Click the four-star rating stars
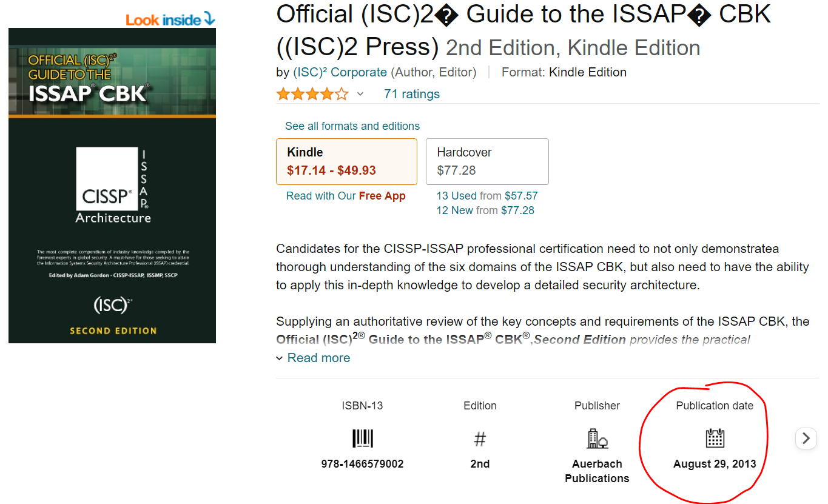Screen dimensions: 828x504 pyautogui.click(x=312, y=94)
